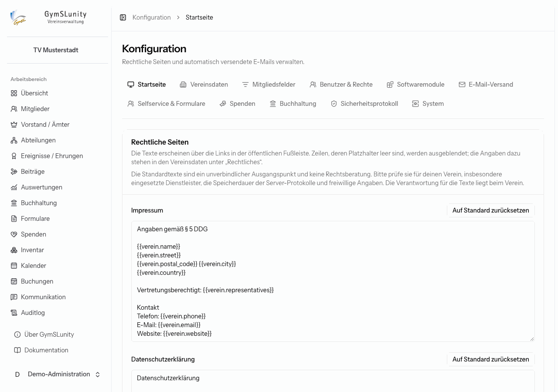
Task: Open Auditlog in sidebar
Action: coord(58,313)
